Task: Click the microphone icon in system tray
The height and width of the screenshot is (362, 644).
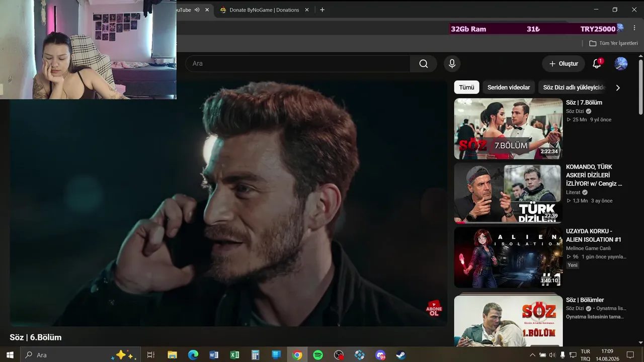Action: coord(562,355)
